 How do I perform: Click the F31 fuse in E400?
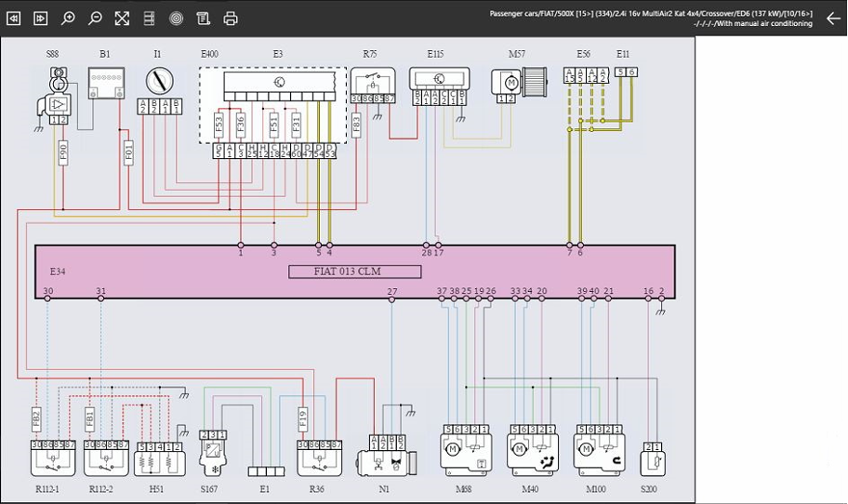(297, 125)
